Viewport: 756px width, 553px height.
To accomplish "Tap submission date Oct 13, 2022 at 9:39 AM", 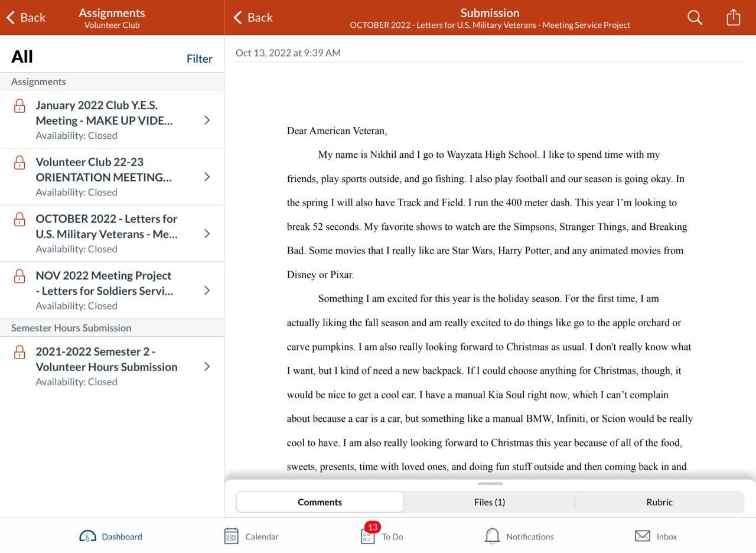I will tap(288, 53).
